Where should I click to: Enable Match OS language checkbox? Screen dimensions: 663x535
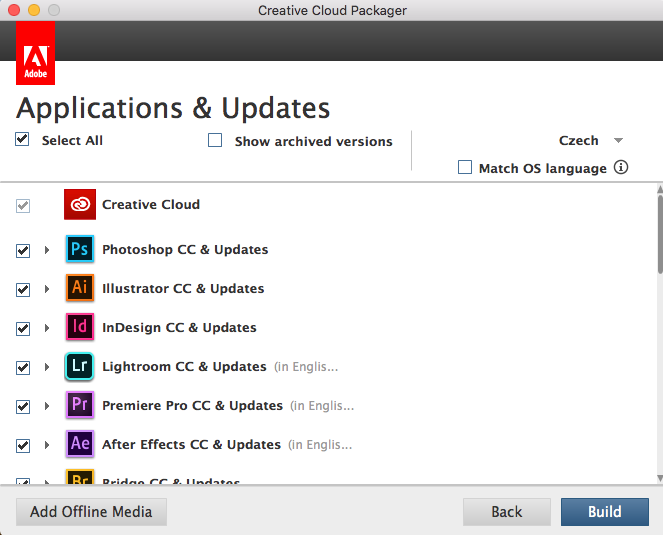pyautogui.click(x=465, y=167)
